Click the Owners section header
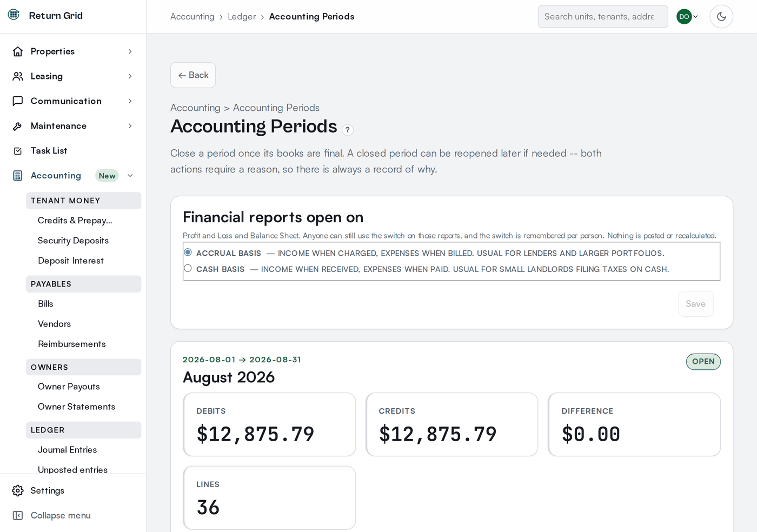 [83, 367]
